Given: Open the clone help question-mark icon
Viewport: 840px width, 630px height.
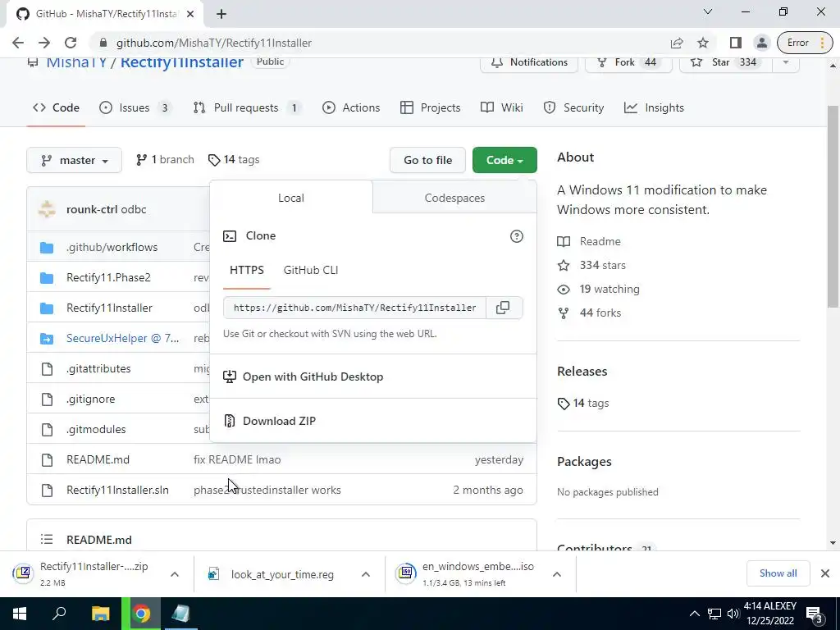Looking at the screenshot, I should click(x=517, y=236).
